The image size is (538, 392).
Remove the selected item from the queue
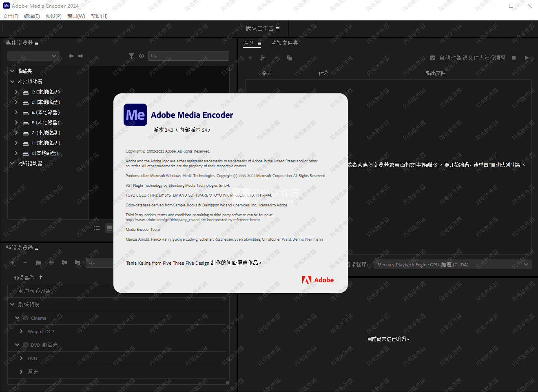276,58
